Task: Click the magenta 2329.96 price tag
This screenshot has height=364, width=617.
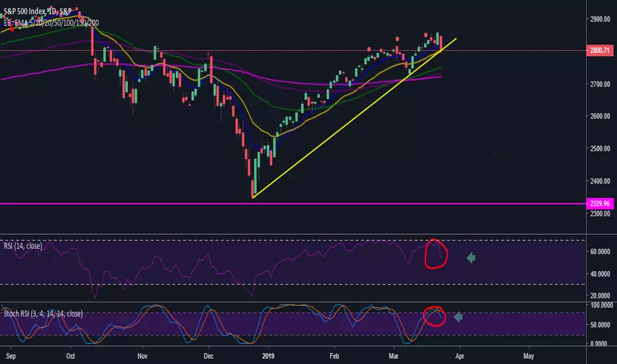Action: 600,203
